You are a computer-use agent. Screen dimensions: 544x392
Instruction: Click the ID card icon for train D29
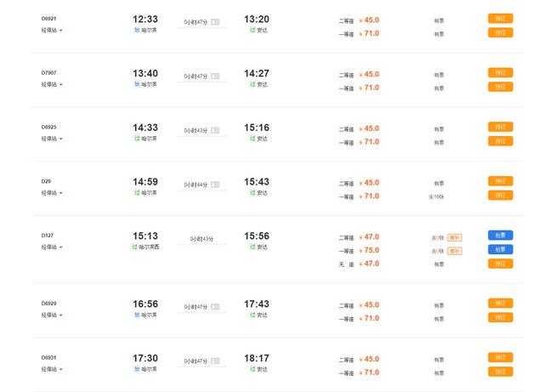tap(215, 185)
